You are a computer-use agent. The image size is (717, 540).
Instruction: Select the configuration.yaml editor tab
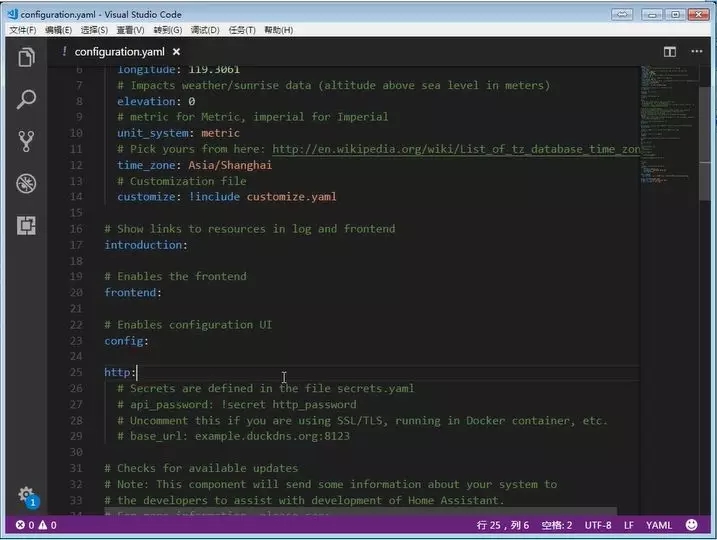119,52
